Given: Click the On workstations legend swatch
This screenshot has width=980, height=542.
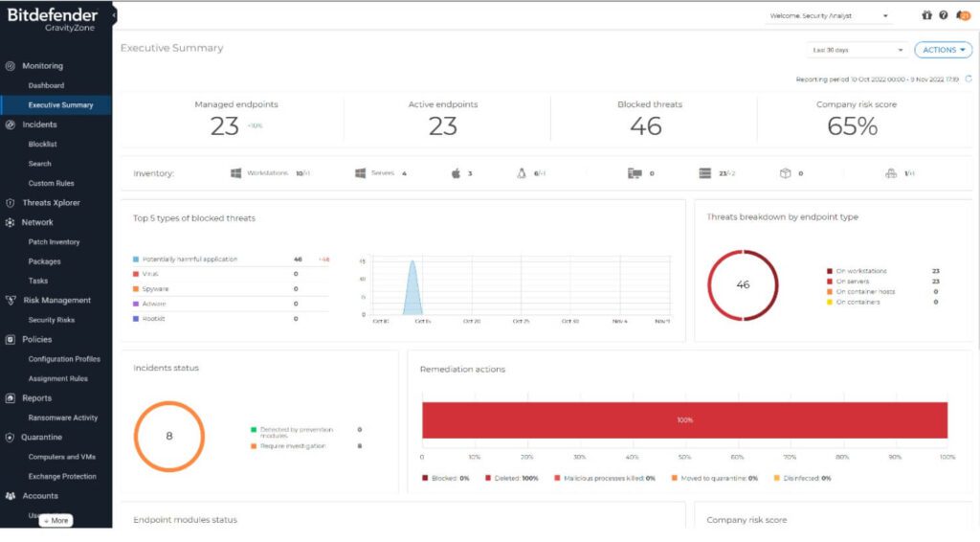Looking at the screenshot, I should pyautogui.click(x=830, y=271).
